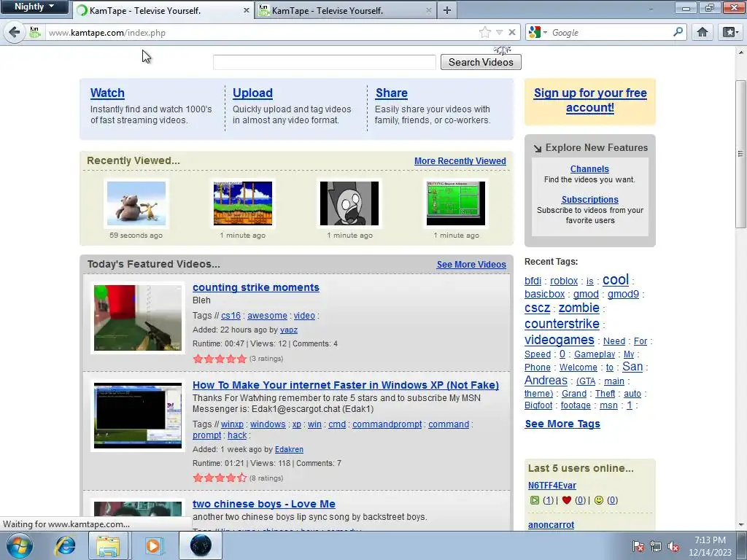Open the teddy bear recently viewed thumbnail
747x560 pixels.
click(136, 203)
